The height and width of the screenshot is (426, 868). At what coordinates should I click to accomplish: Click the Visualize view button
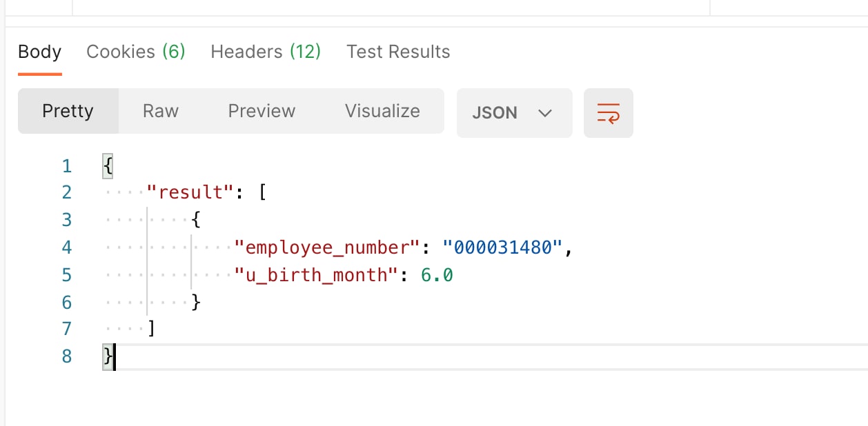tap(382, 111)
